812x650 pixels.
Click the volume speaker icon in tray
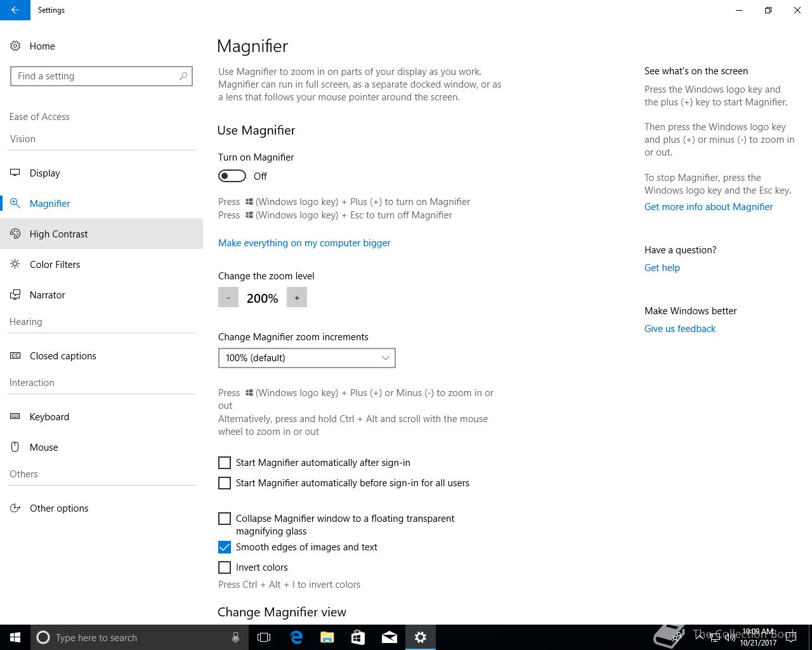coord(730,637)
